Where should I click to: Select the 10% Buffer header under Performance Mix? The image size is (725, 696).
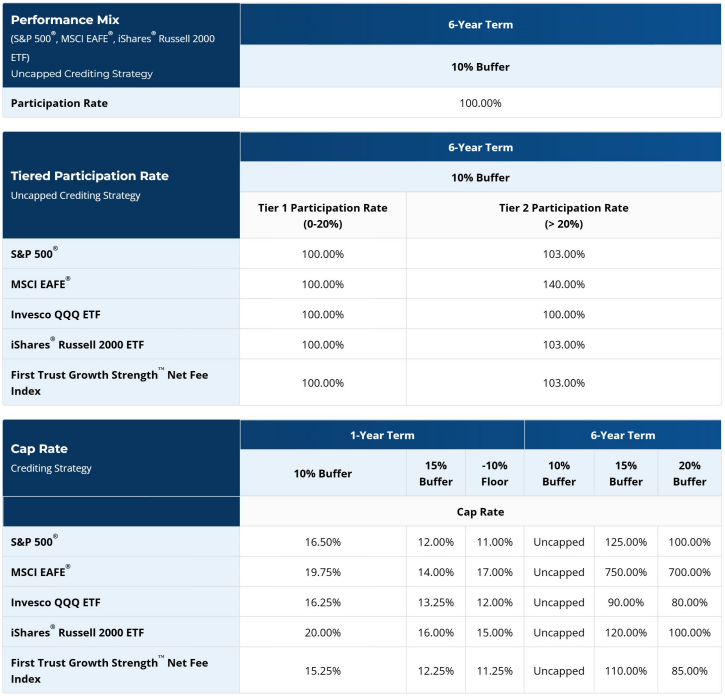point(480,67)
